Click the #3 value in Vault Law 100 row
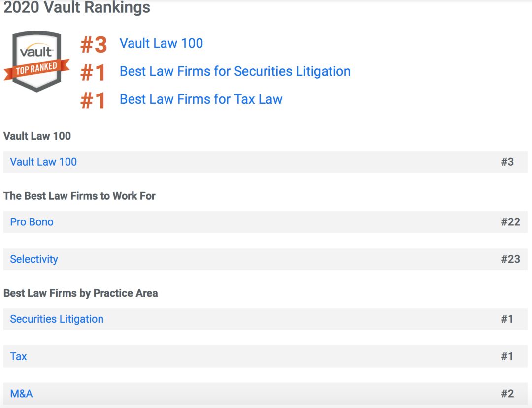 pos(507,162)
